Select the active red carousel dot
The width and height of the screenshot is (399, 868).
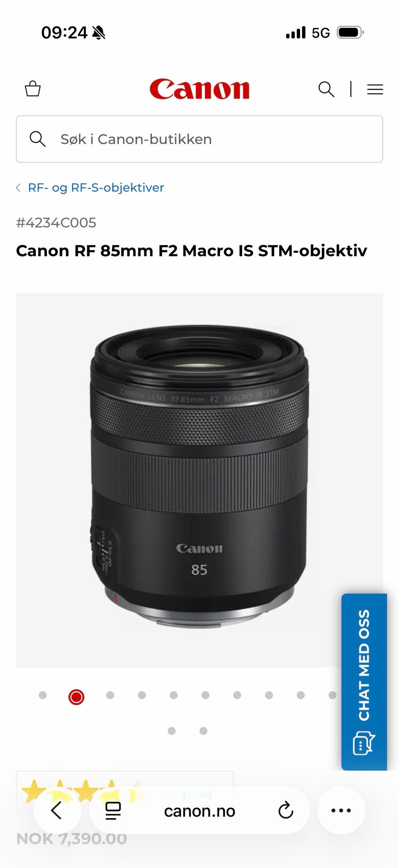click(76, 697)
